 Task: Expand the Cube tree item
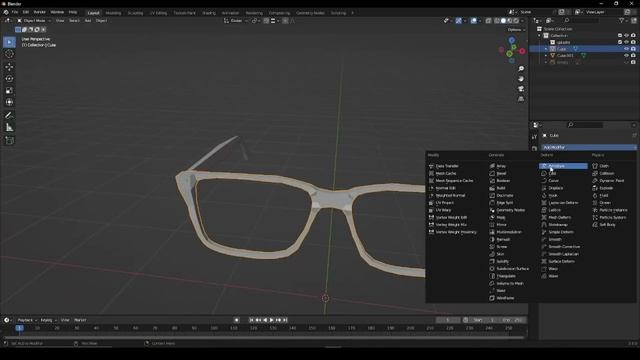pyautogui.click(x=546, y=49)
